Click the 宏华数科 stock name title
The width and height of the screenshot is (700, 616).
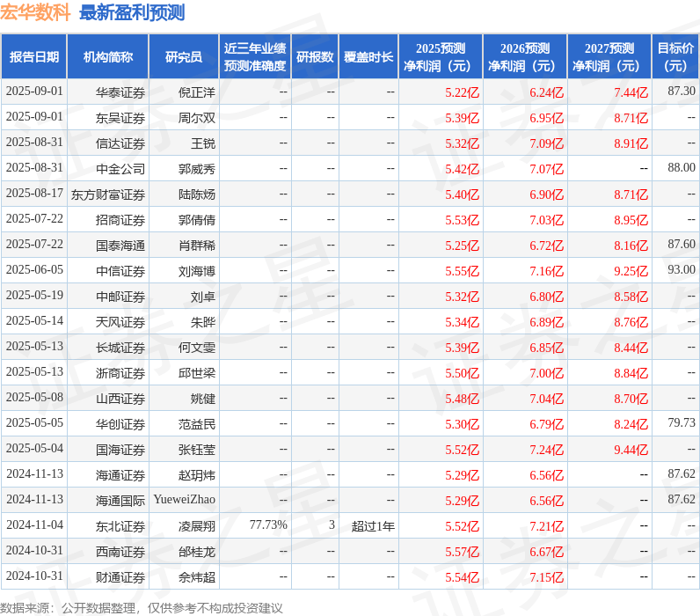coord(35,12)
